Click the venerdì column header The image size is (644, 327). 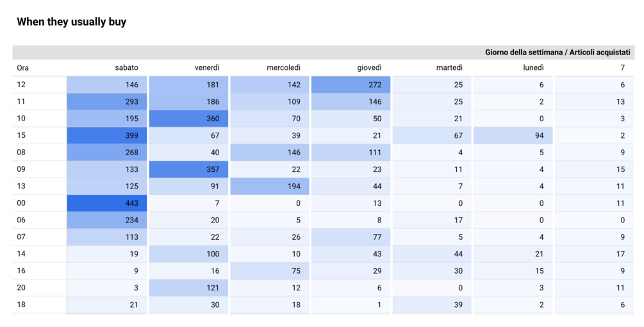pyautogui.click(x=207, y=67)
